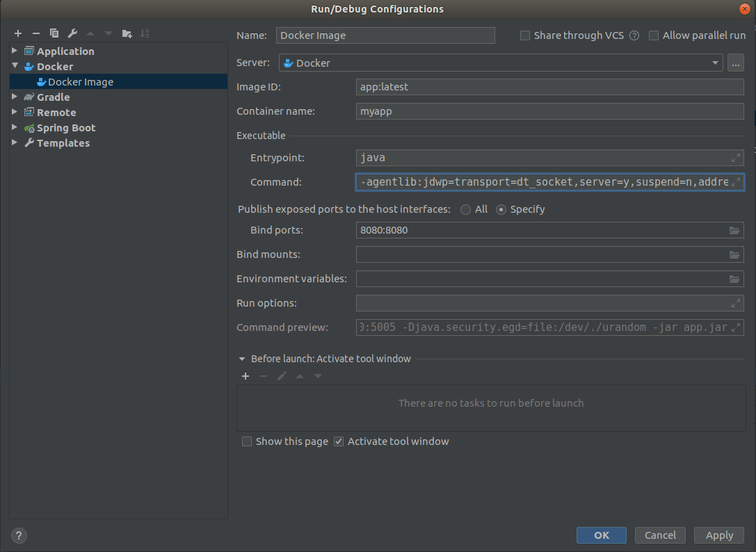This screenshot has height=552, width=756.
Task: Enable Share through VCS
Action: coord(524,35)
